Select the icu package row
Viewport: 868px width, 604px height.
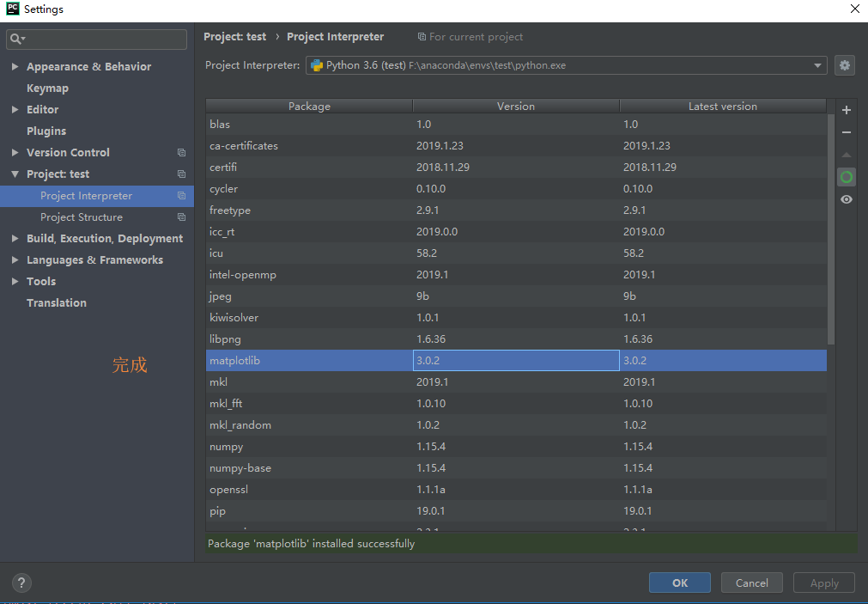point(516,253)
